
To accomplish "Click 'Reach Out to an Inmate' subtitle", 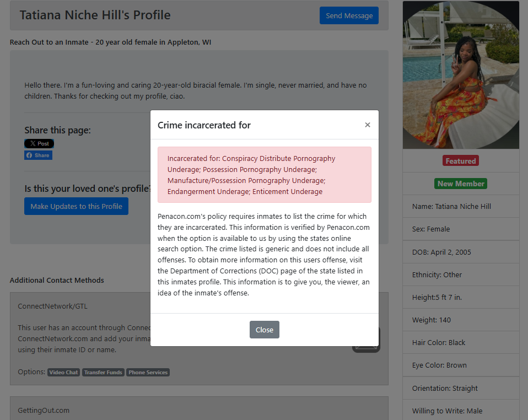I will tap(110, 42).
